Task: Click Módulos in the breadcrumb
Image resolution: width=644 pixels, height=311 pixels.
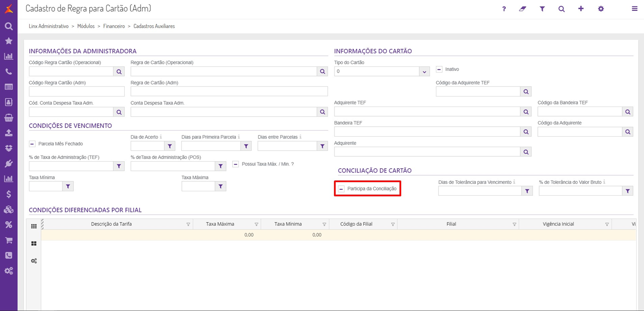Action: pos(86,26)
